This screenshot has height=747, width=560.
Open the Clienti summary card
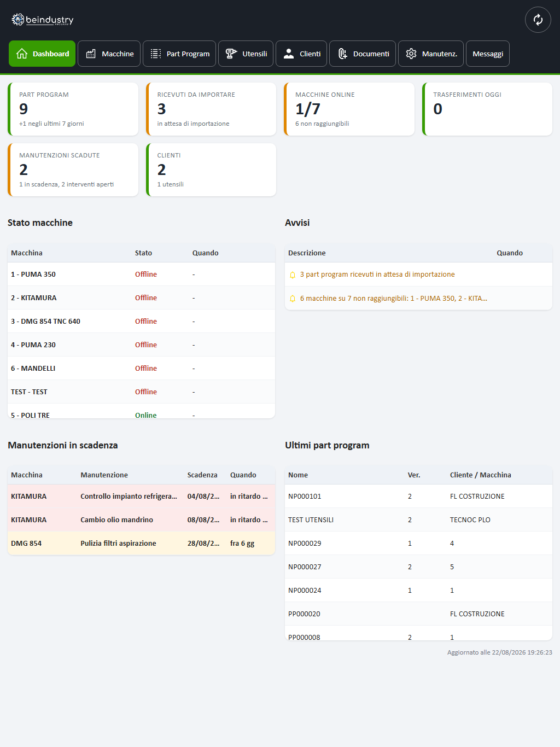[211, 170]
